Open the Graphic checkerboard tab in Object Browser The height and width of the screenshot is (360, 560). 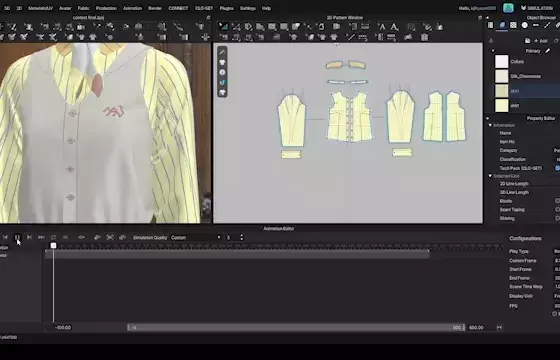pyautogui.click(x=513, y=25)
